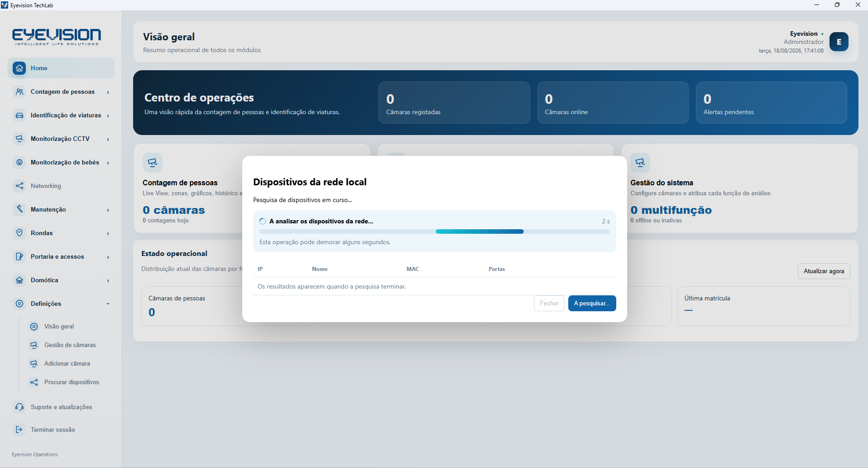Image resolution: width=868 pixels, height=468 pixels.
Task: Click the Portas column header
Action: click(x=497, y=269)
